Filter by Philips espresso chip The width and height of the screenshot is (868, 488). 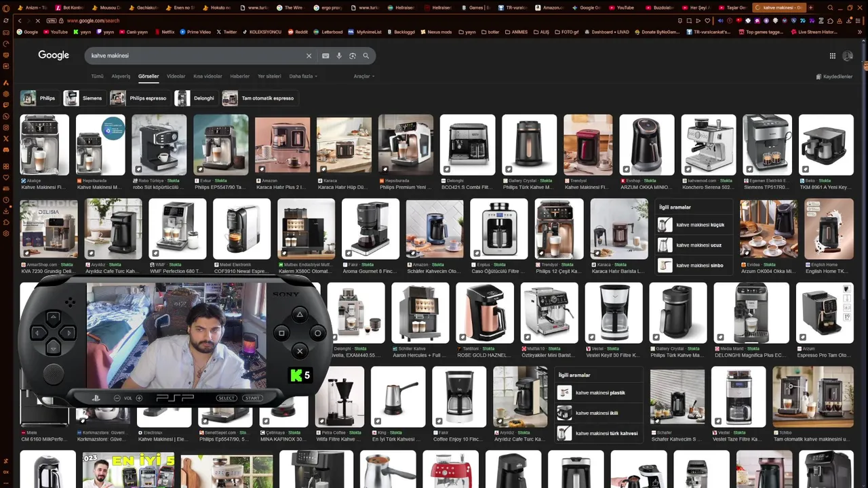coord(139,98)
